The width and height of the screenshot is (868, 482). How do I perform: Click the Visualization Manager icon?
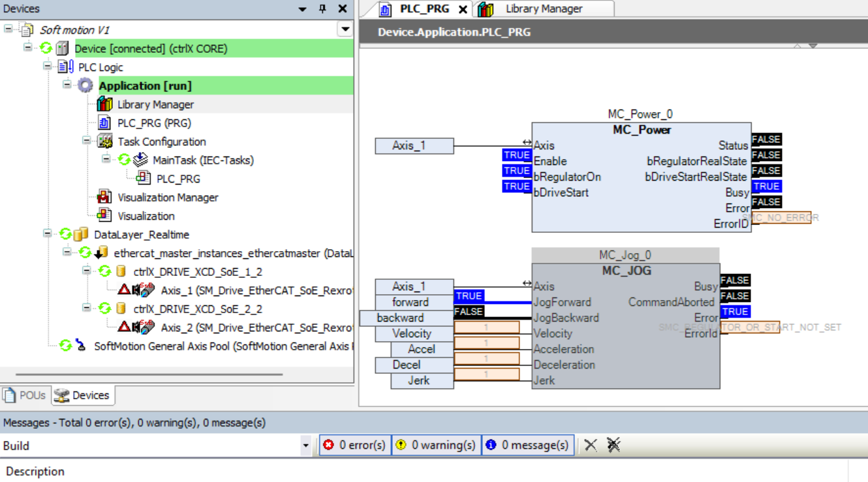(x=104, y=197)
